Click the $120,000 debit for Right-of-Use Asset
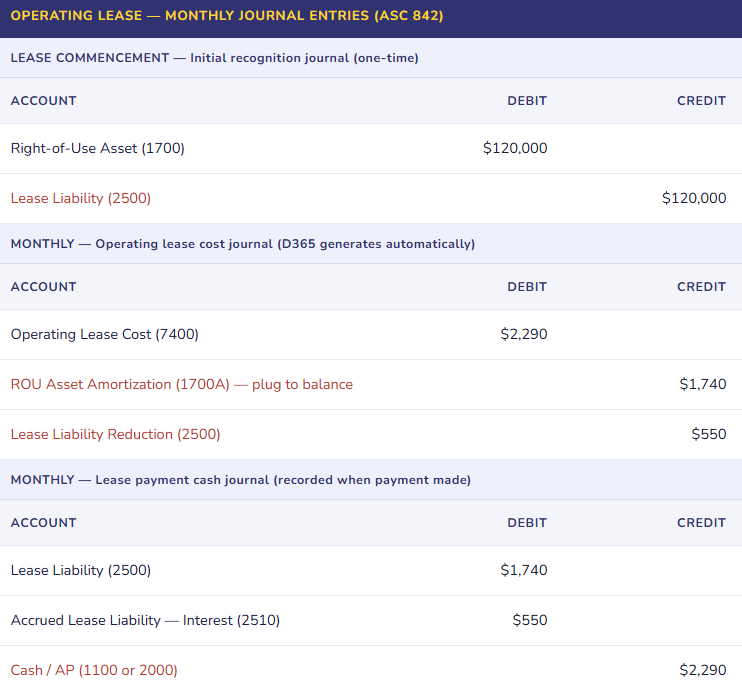Screen dimensions: 742x687 (x=515, y=148)
